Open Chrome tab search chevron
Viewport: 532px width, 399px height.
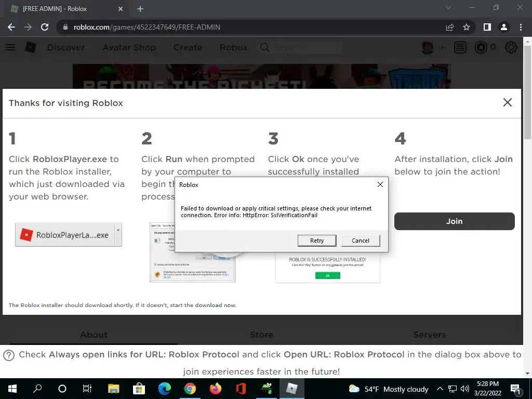[448, 7]
